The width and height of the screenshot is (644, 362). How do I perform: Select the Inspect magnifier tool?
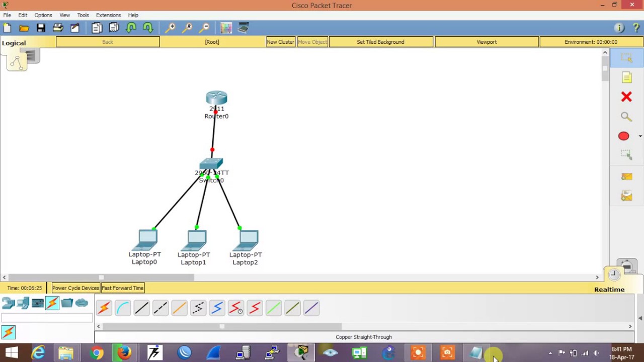click(x=626, y=117)
